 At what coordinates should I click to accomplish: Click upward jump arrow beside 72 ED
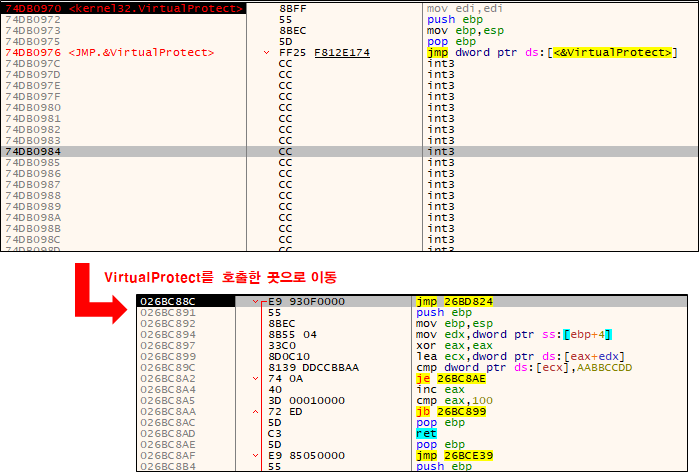255,411
